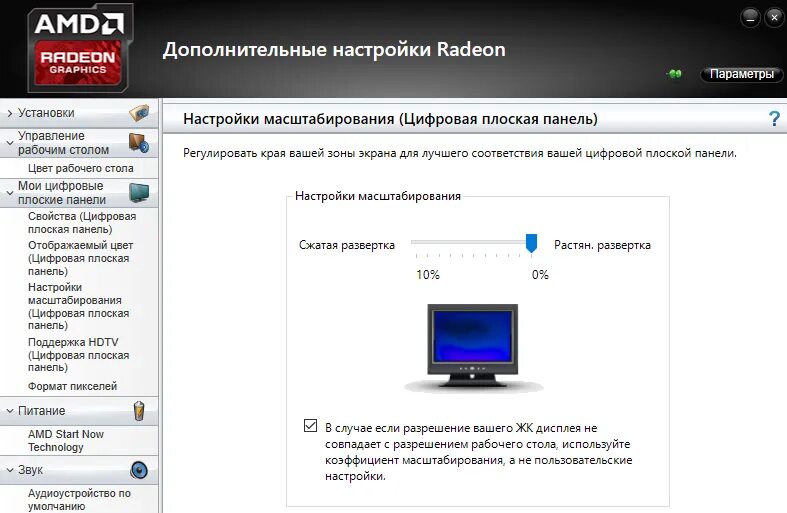The image size is (787, 513).
Task: Minimize the Radeon settings window
Action: [750, 18]
